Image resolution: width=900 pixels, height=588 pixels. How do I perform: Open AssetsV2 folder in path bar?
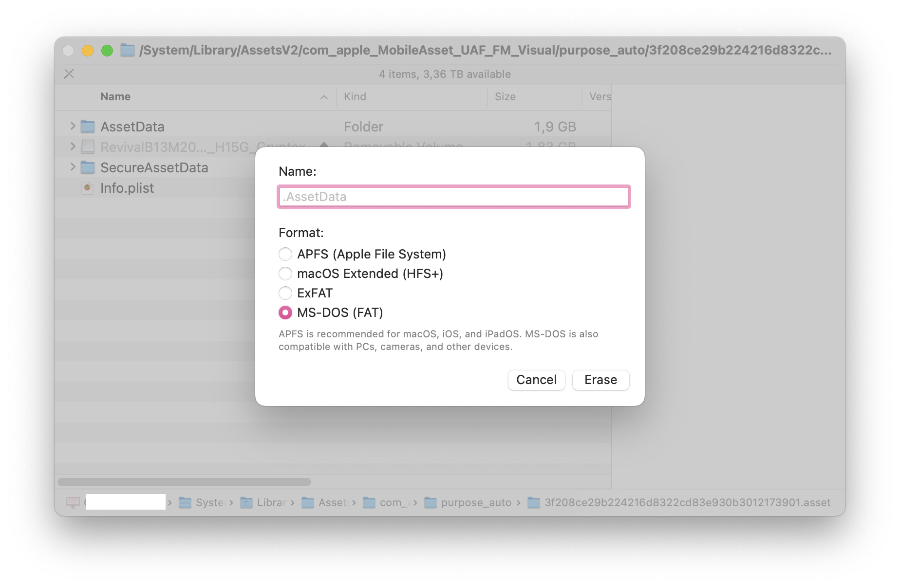point(326,502)
